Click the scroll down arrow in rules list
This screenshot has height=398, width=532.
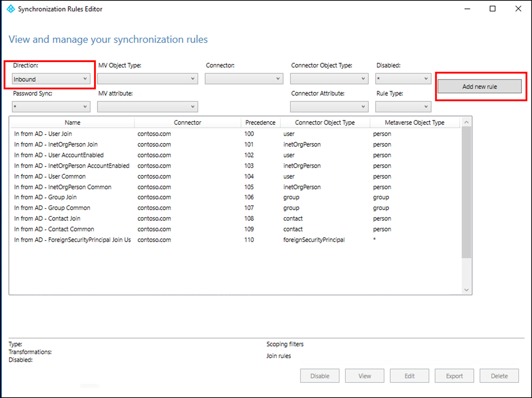(x=466, y=289)
